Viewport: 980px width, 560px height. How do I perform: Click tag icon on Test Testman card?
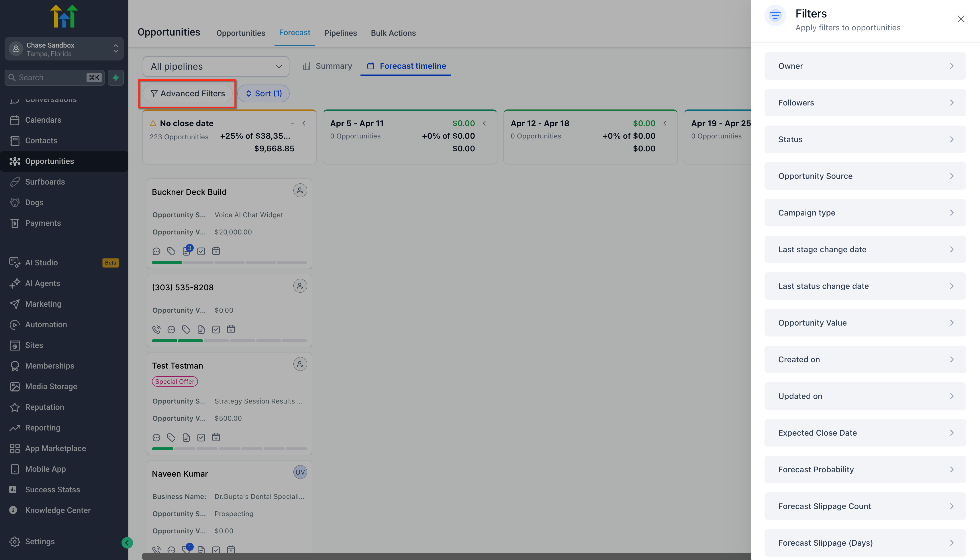point(171,438)
